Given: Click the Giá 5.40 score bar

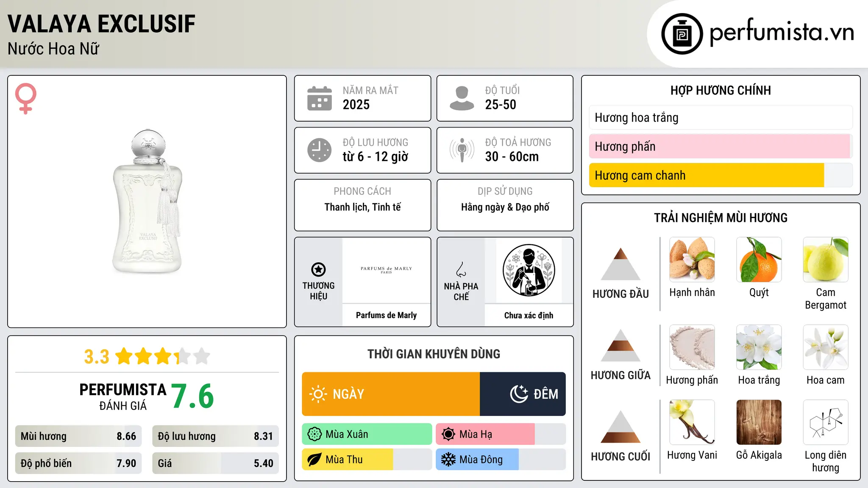Looking at the screenshot, I should [215, 463].
